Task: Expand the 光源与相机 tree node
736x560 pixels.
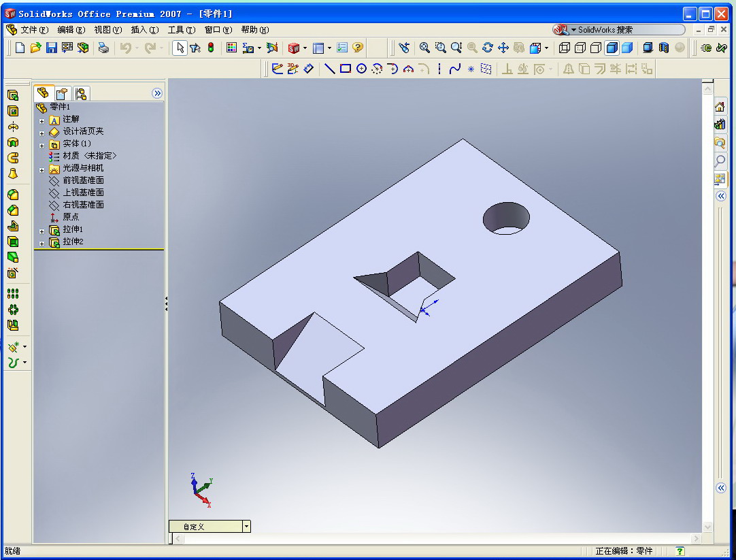Action: pyautogui.click(x=41, y=170)
